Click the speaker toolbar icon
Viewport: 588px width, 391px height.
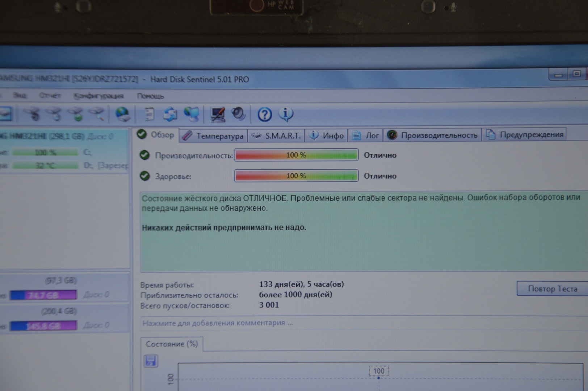239,114
